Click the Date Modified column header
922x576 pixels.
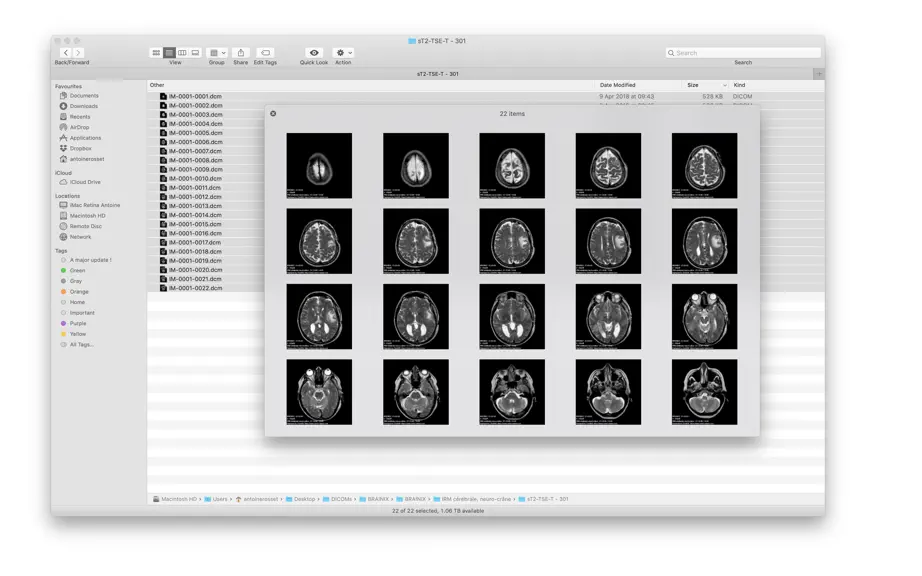point(618,85)
